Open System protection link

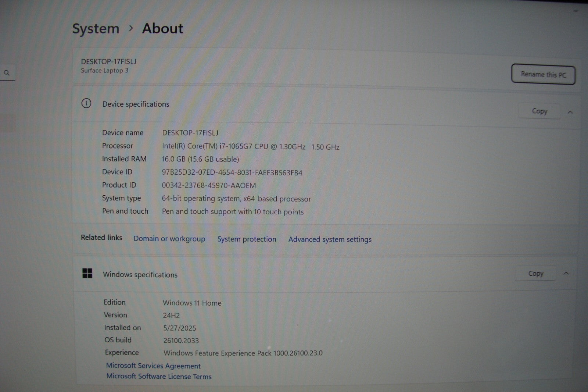tap(247, 239)
